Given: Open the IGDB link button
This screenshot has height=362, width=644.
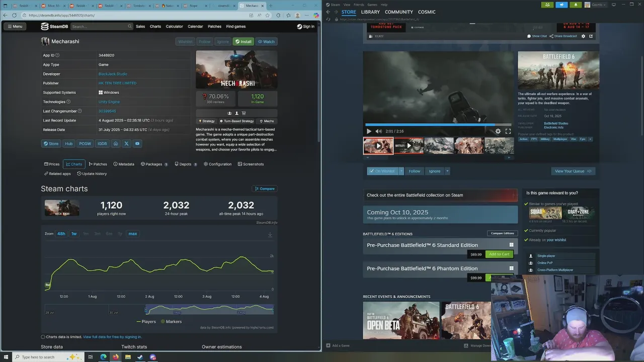Looking at the screenshot, I should click(102, 143).
